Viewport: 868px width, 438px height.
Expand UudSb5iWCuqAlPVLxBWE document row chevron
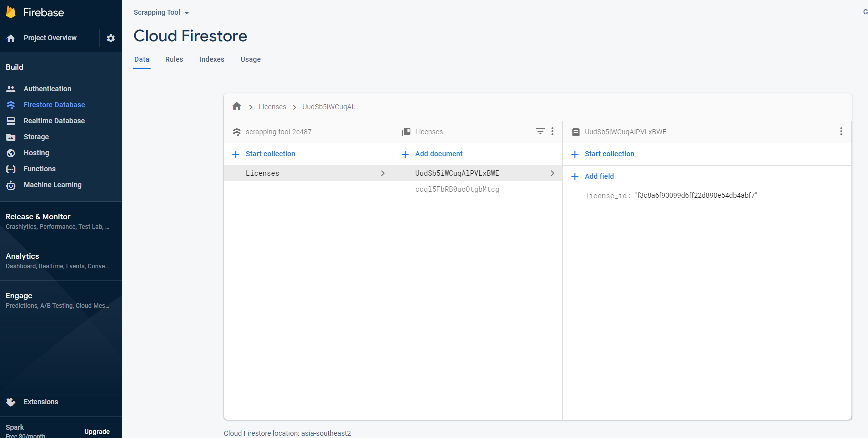pos(552,173)
